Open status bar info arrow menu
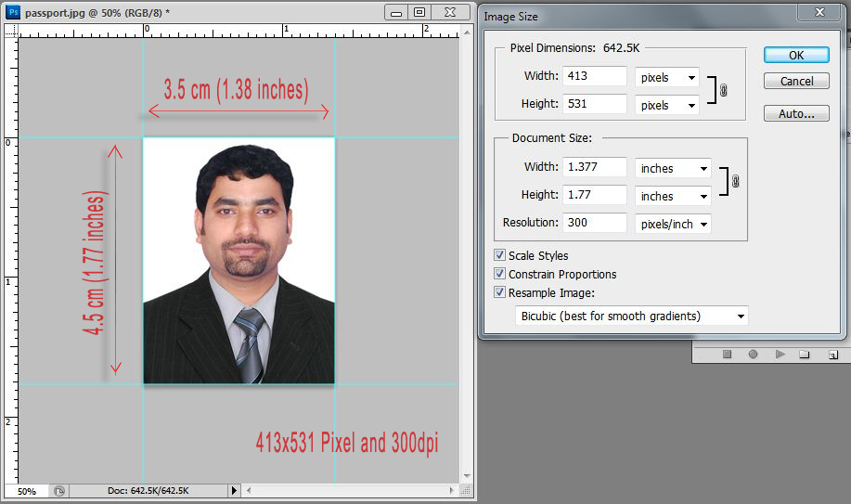The width and height of the screenshot is (851, 504). 233,490
